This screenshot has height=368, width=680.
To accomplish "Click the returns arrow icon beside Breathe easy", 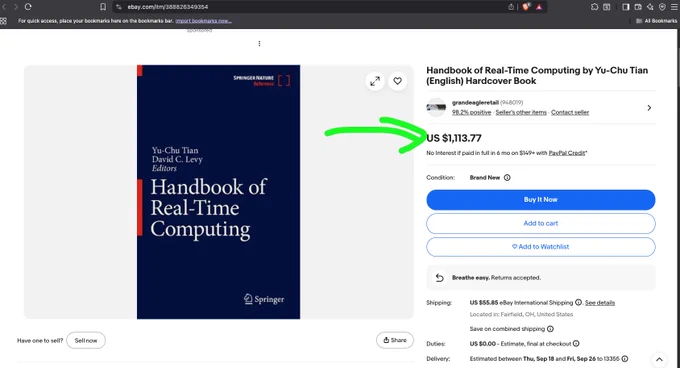I will tap(439, 277).
